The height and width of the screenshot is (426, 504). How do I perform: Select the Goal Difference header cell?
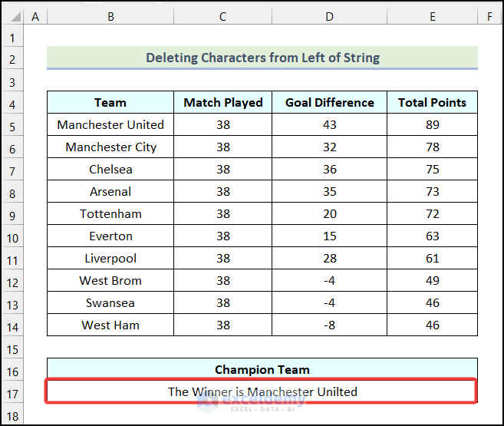pyautogui.click(x=329, y=102)
